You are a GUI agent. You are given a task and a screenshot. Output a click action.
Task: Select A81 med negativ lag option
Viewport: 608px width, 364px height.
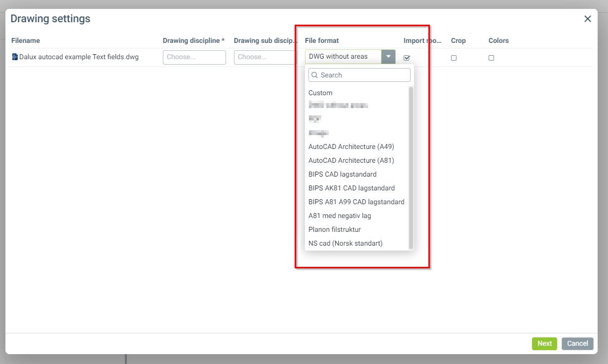coord(340,216)
